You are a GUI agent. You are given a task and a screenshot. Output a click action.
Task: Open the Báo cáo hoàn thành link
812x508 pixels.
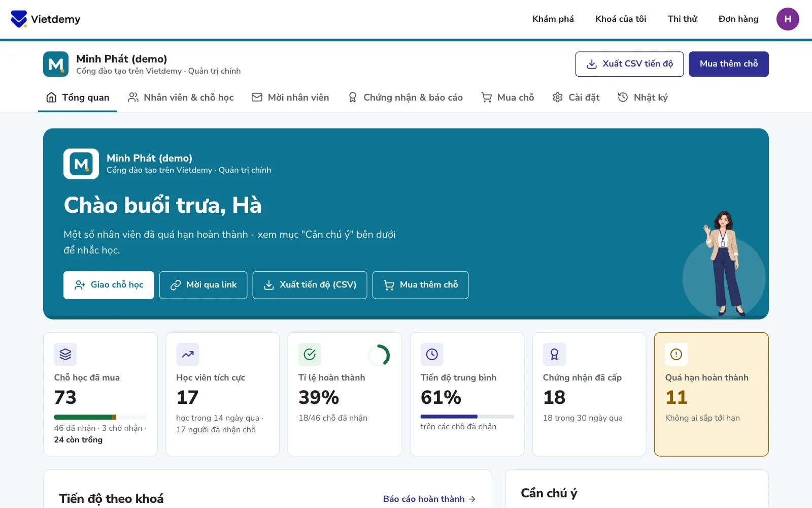click(429, 499)
